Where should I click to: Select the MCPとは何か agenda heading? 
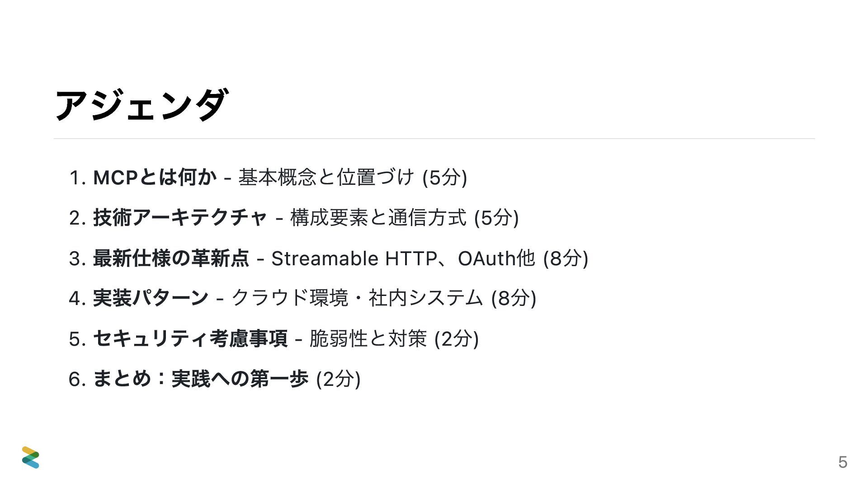tap(155, 177)
